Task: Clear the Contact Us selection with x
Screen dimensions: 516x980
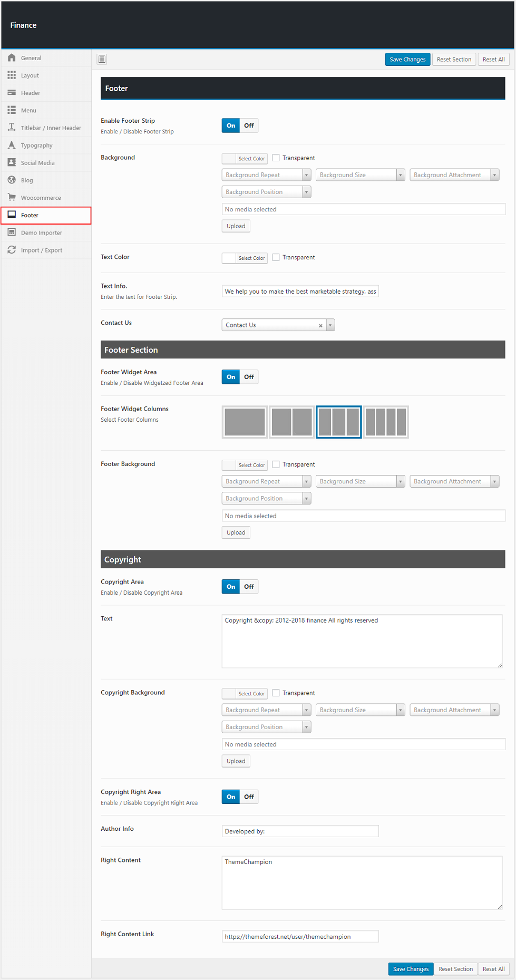Action: pyautogui.click(x=320, y=325)
